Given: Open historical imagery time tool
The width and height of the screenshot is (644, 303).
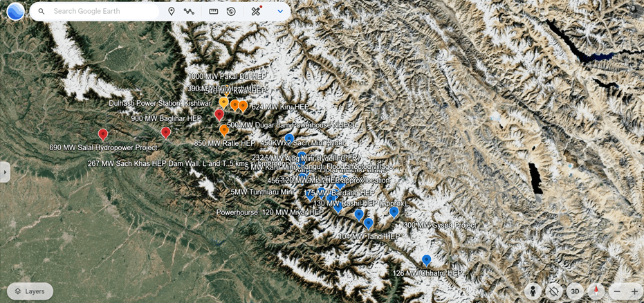Looking at the screenshot, I should (231, 12).
